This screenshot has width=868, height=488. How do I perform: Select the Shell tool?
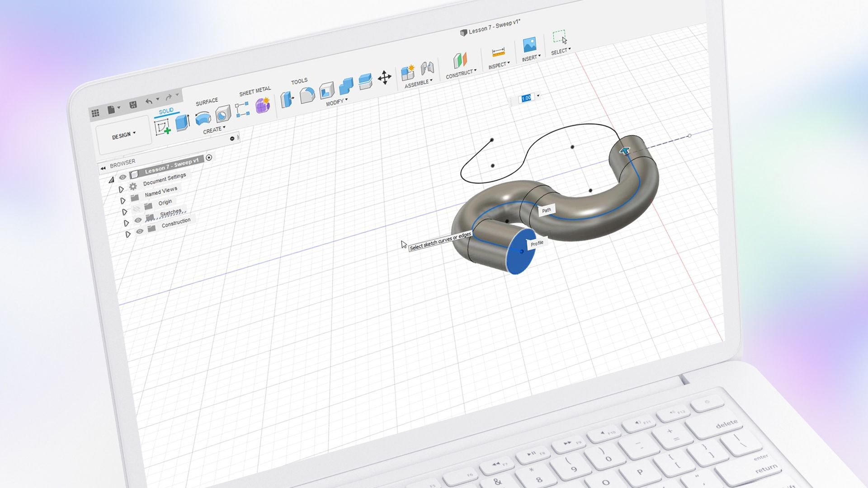coord(326,90)
